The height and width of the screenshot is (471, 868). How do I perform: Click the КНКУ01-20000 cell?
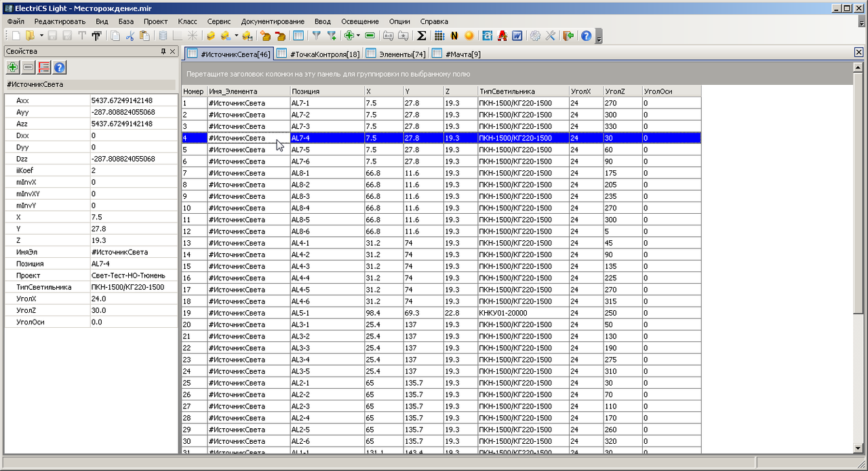(523, 313)
